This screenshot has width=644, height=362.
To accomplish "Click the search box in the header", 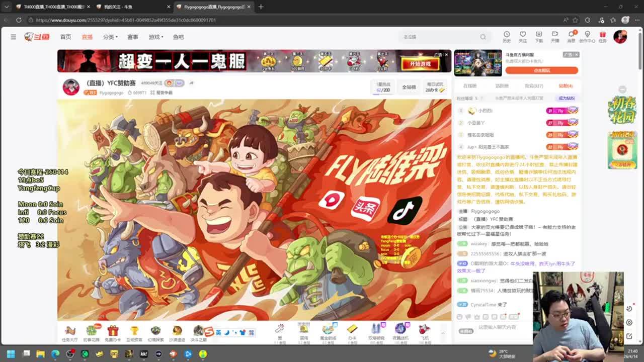I will [440, 37].
